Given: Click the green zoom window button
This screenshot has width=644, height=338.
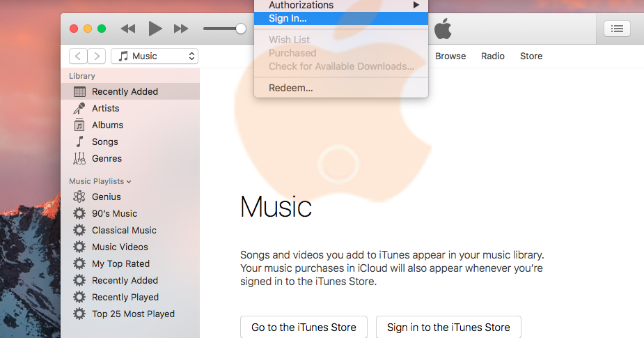Looking at the screenshot, I should [x=102, y=29].
